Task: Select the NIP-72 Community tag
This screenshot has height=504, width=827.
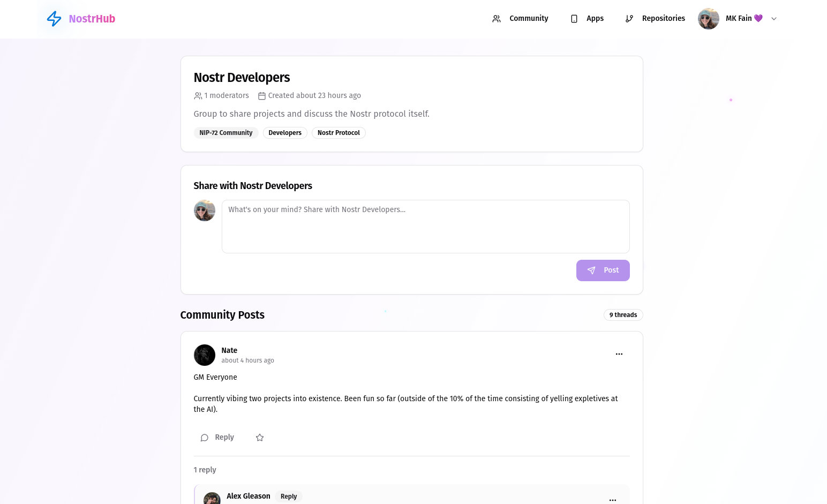Action: tap(226, 133)
